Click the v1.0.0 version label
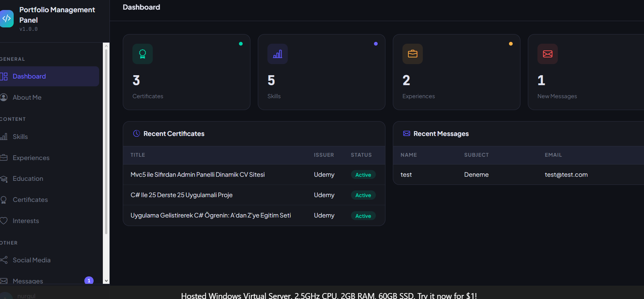 click(28, 29)
